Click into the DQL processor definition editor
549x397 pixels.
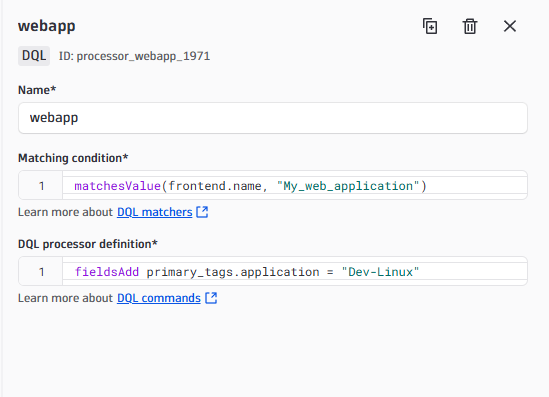pyautogui.click(x=273, y=271)
